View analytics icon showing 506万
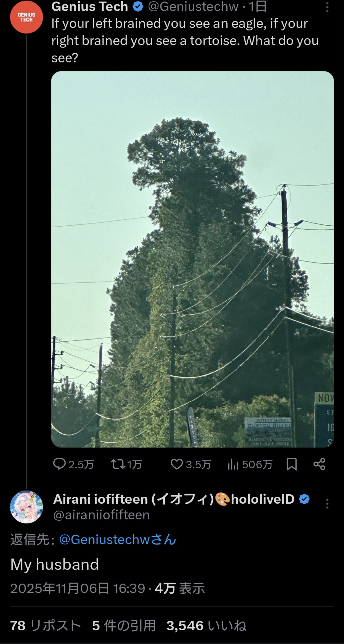The height and width of the screenshot is (644, 344). pyautogui.click(x=233, y=464)
